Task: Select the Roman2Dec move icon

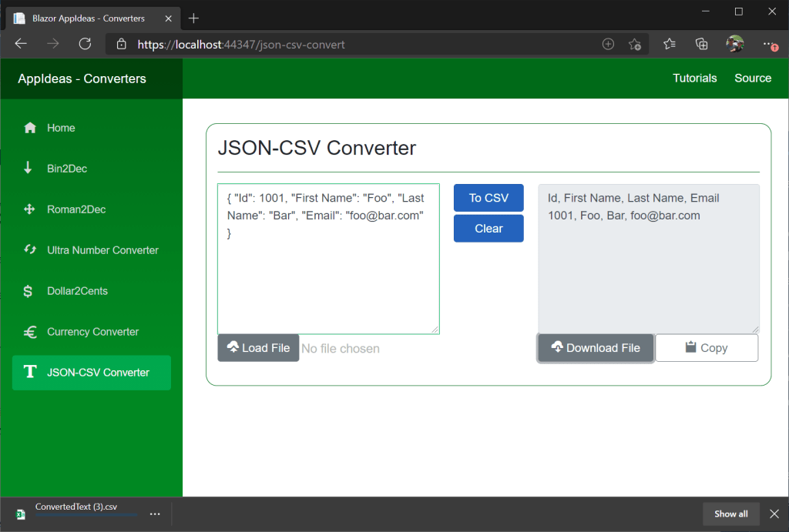Action: [30, 209]
